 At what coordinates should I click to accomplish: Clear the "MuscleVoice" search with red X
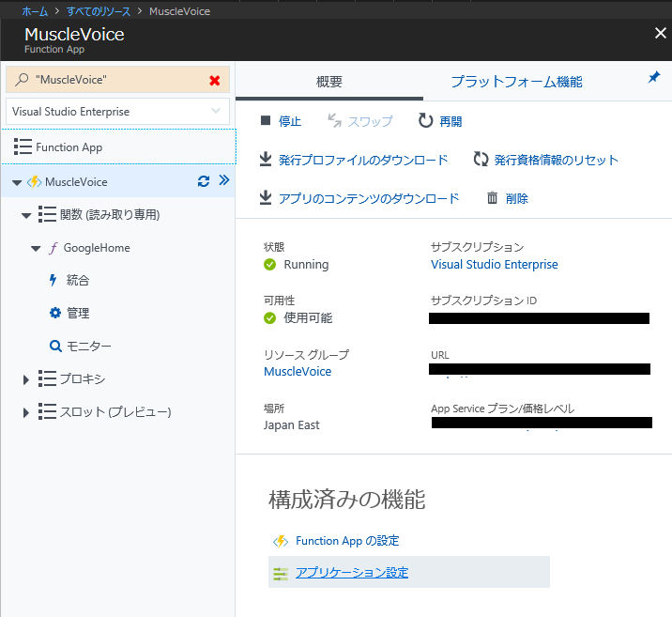215,80
